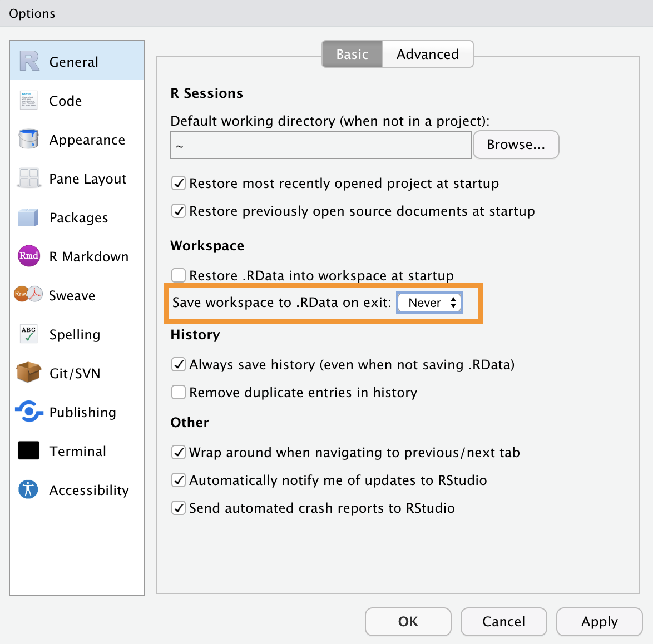
Task: Click the Apply button
Action: (x=599, y=622)
